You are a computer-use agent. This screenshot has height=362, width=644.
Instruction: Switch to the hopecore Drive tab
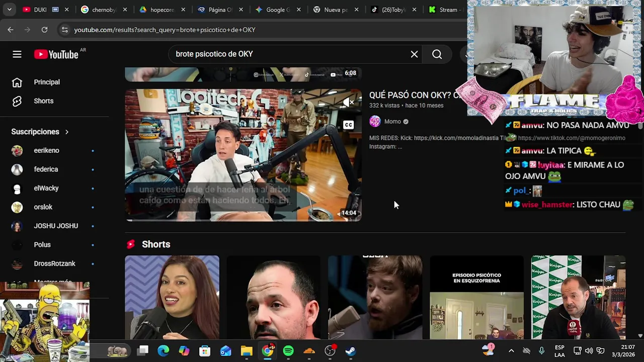[162, 10]
